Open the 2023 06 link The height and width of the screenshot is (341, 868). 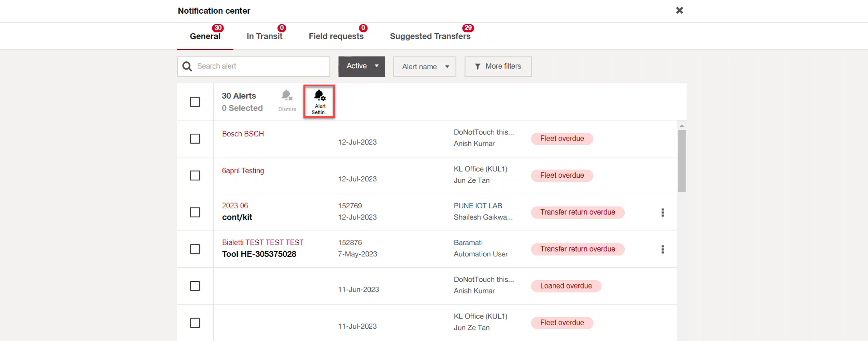pyautogui.click(x=235, y=206)
